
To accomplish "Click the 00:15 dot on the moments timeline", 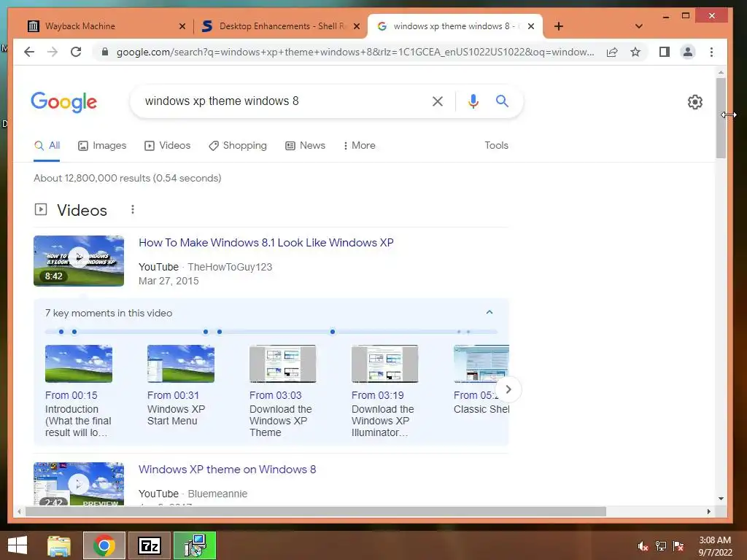I will pos(61,332).
